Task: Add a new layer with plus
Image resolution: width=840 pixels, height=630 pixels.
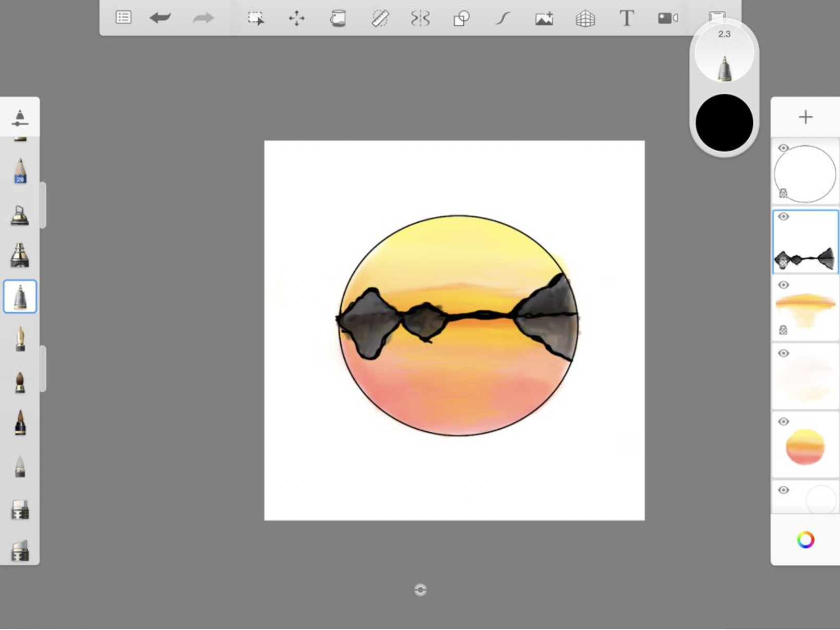Action: coord(806,117)
